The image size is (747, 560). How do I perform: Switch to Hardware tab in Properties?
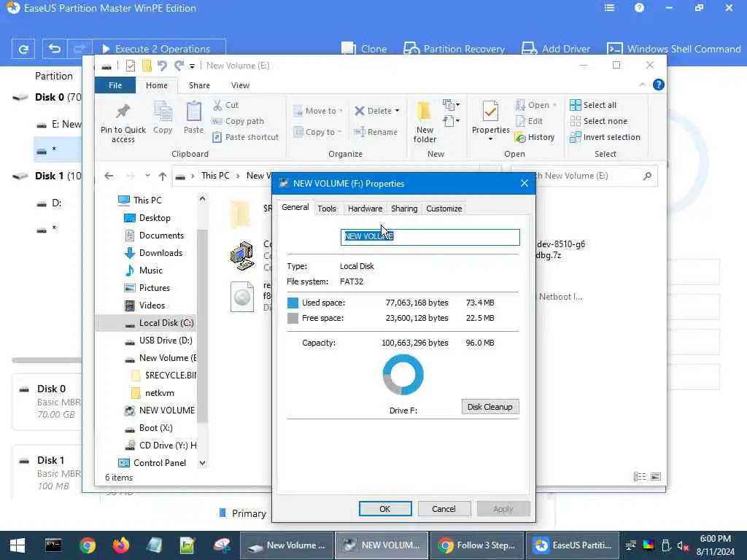coord(365,209)
